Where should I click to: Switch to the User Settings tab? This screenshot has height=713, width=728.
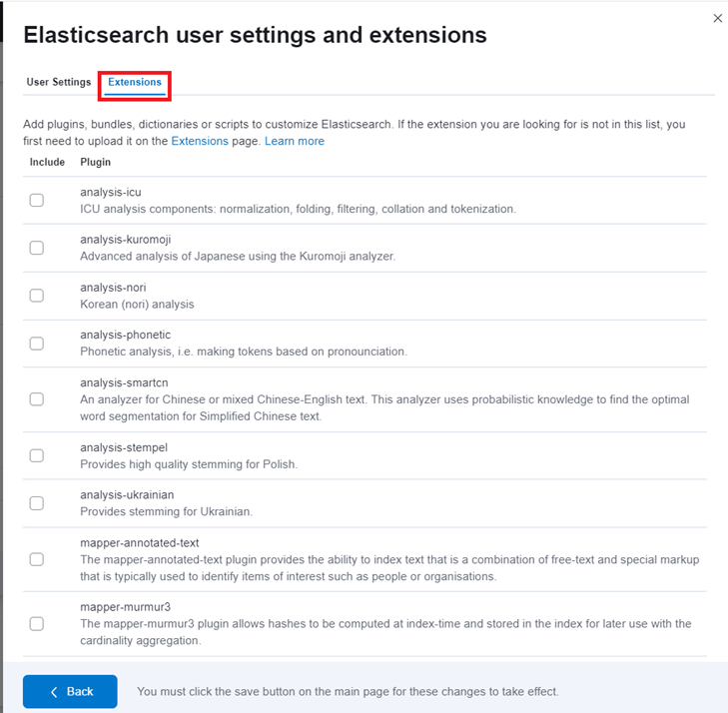pyautogui.click(x=58, y=82)
